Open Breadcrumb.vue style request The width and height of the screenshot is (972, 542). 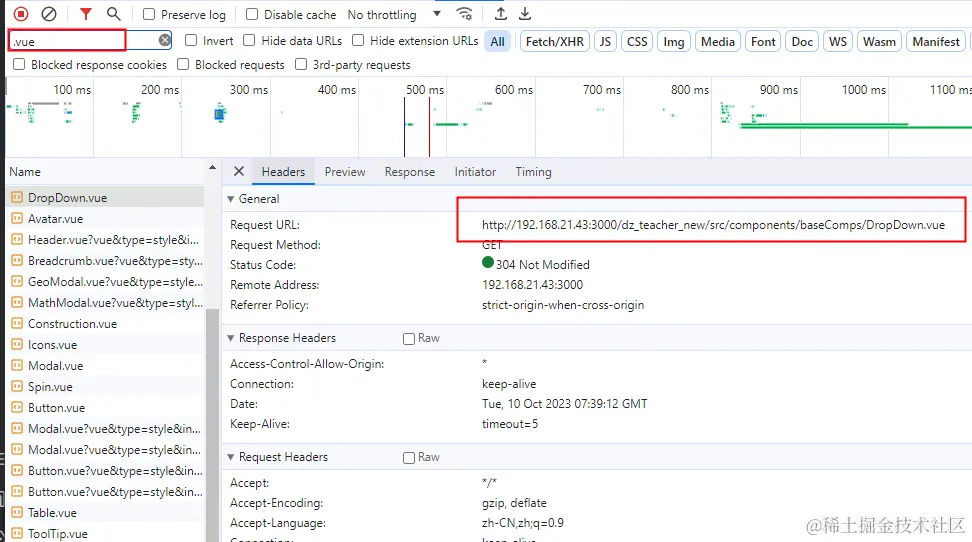pos(105,260)
